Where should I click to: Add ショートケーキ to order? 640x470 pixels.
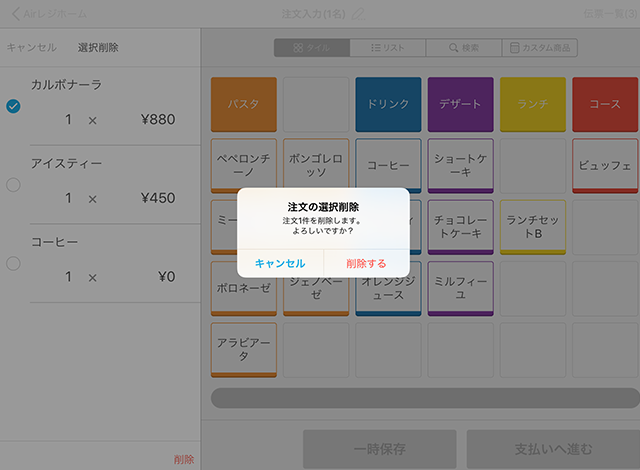(460, 166)
